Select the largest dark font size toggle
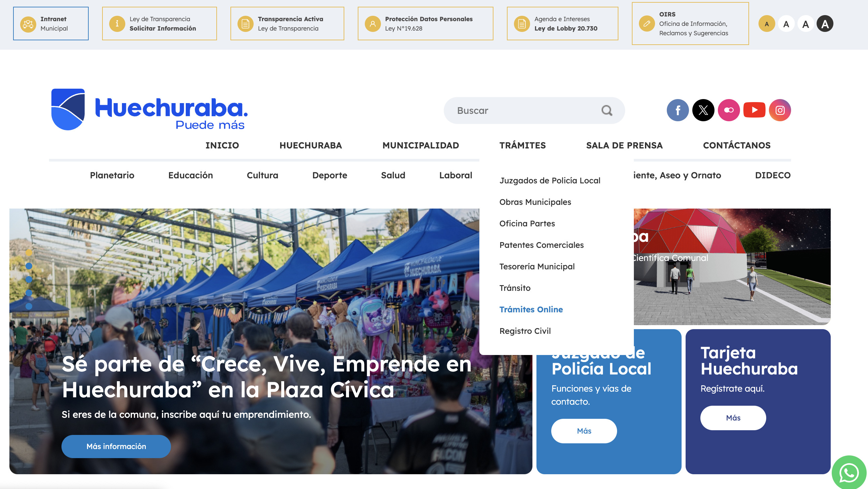868x489 pixels. 825,24
